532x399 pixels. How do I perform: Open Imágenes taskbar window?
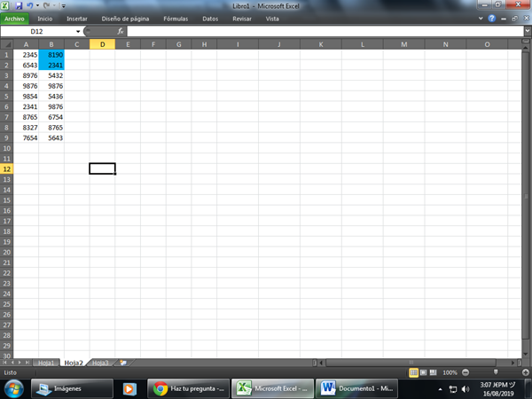[72, 388]
